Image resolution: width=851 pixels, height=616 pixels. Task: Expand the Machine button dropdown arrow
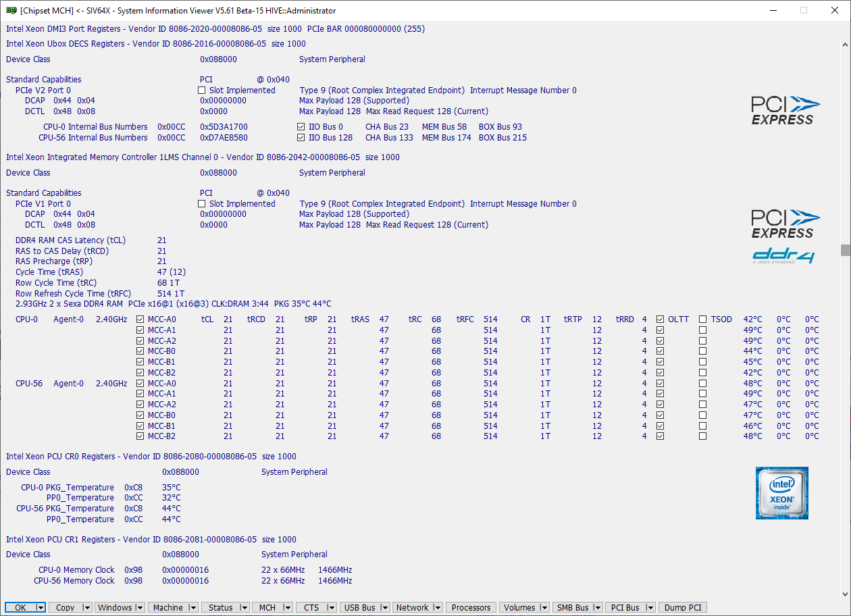coord(192,608)
